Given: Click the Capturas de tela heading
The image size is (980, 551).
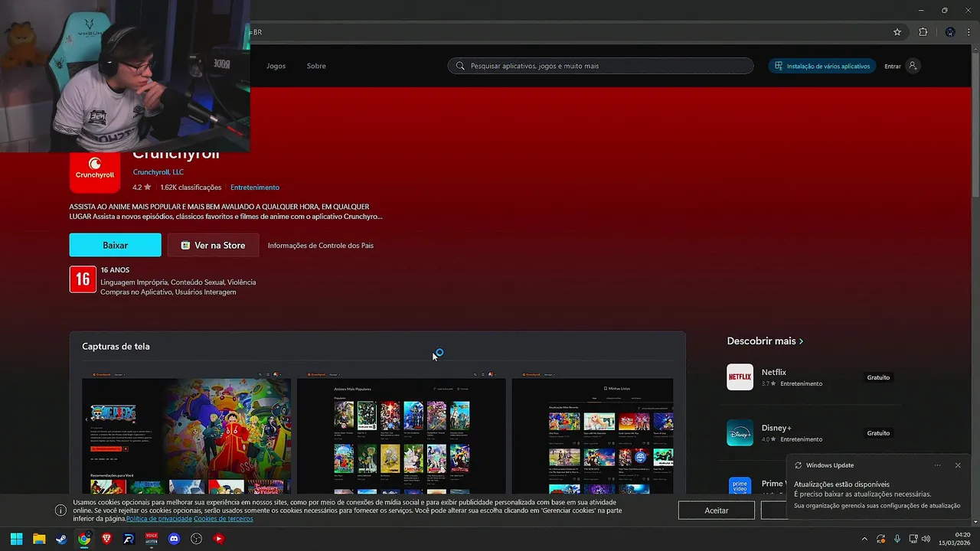Looking at the screenshot, I should [x=116, y=347].
